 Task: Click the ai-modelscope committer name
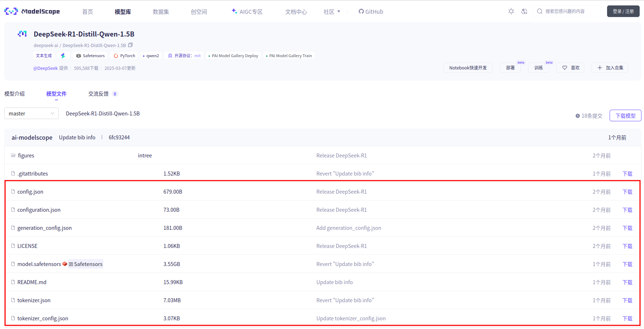[x=32, y=138]
